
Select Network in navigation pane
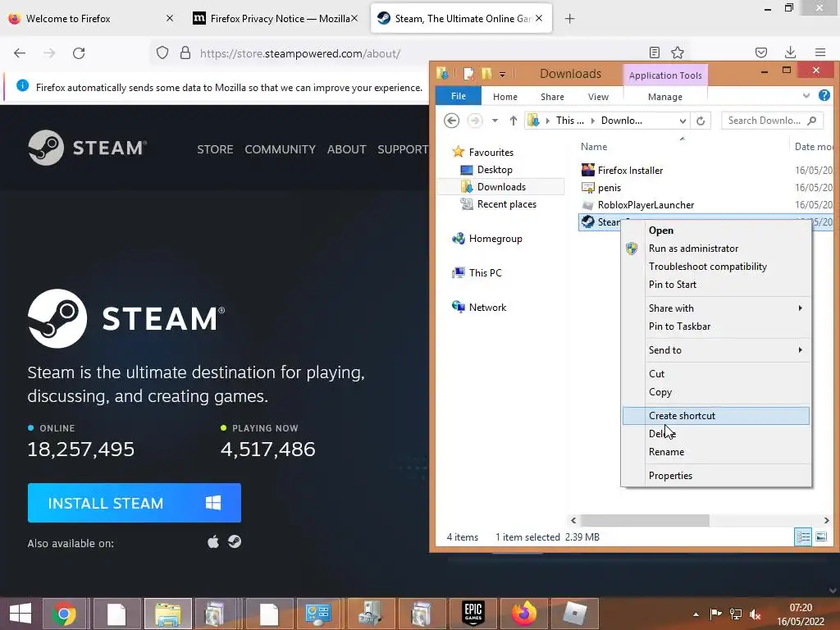point(487,308)
